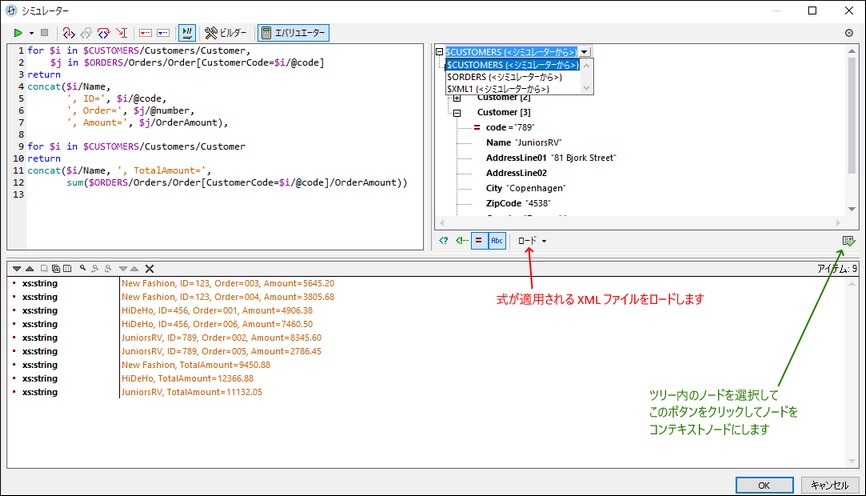Screen dimensions: 866x496
Task: Click the red arrow cursor icon
Action: (122, 33)
